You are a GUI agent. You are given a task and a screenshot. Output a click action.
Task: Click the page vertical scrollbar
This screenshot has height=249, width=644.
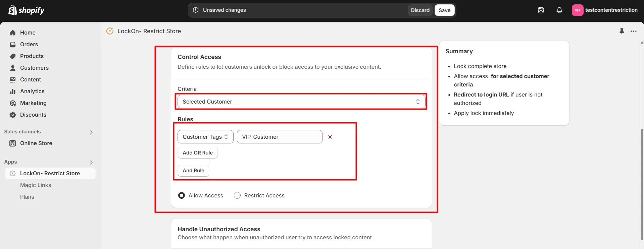(x=642, y=184)
